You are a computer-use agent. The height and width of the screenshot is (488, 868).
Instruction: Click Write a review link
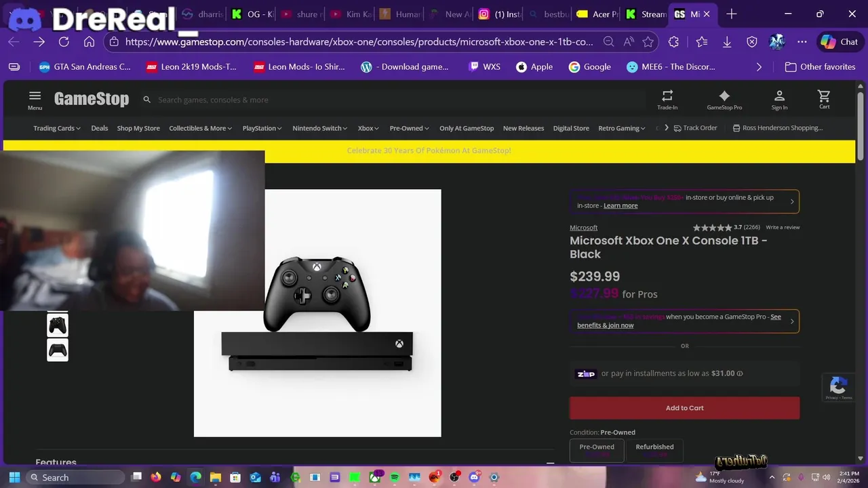[x=783, y=227]
